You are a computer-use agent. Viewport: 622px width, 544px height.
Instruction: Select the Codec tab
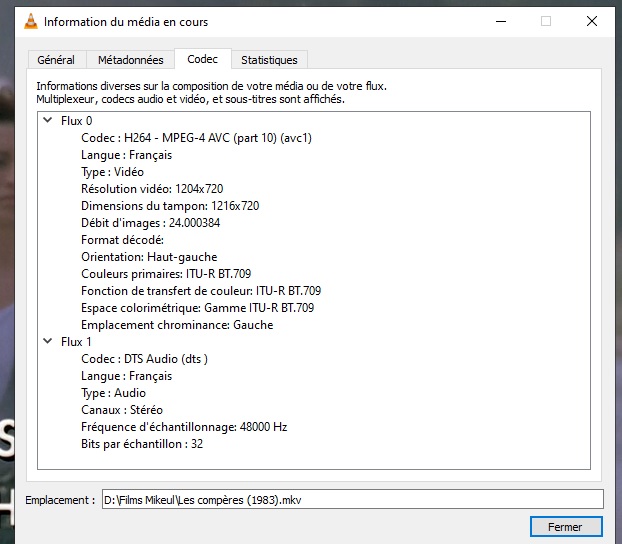click(202, 59)
